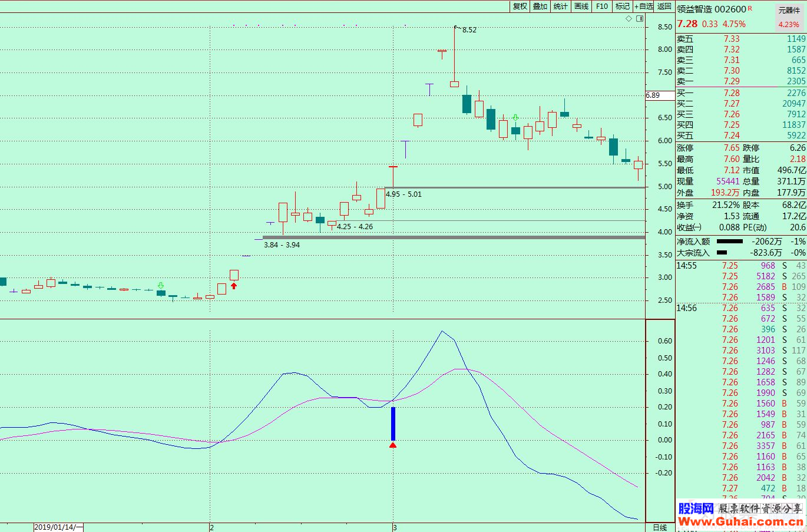Click 跌停 limit-down value 6.26
The image size is (807, 532).
pos(798,148)
